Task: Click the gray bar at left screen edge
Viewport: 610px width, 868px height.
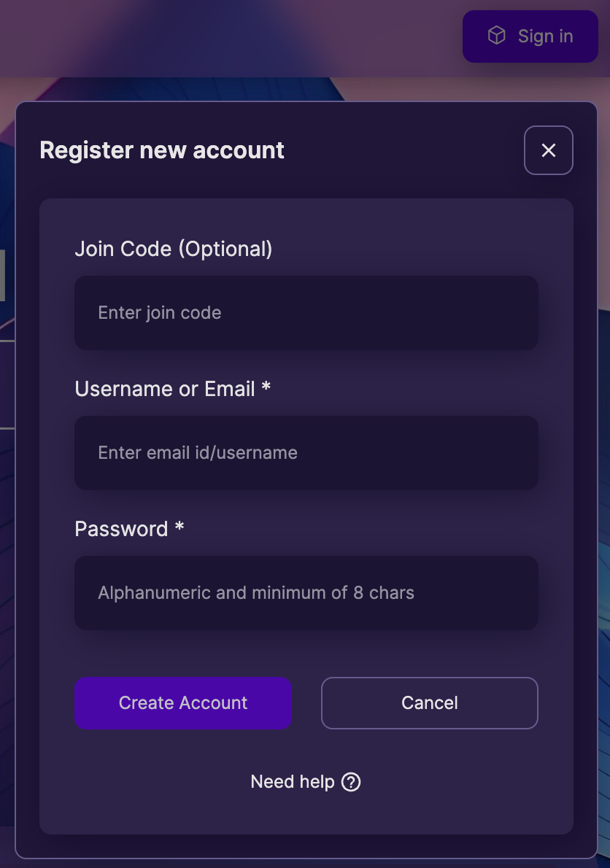Action: click(2, 275)
